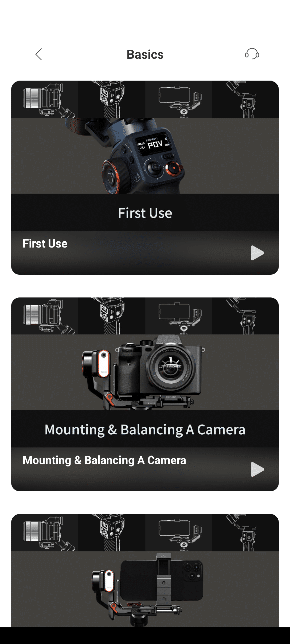
Task: Click the camera outline icon in First Use card
Action: pos(45,99)
